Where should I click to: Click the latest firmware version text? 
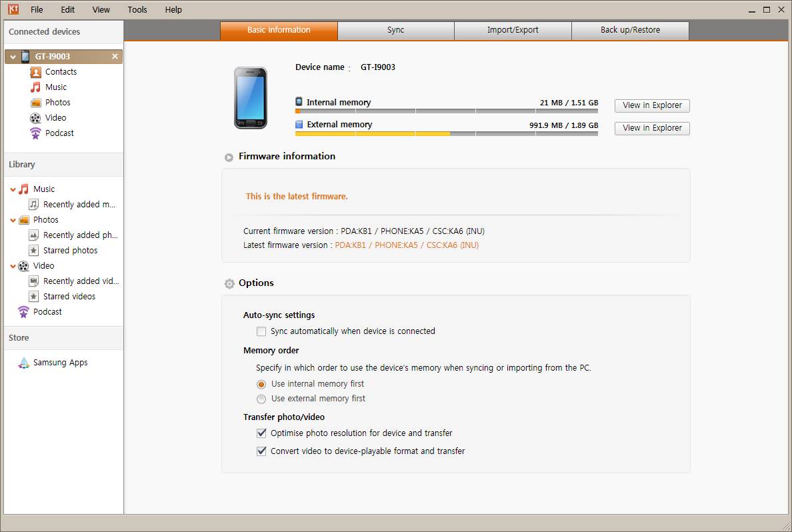pyautogui.click(x=407, y=245)
